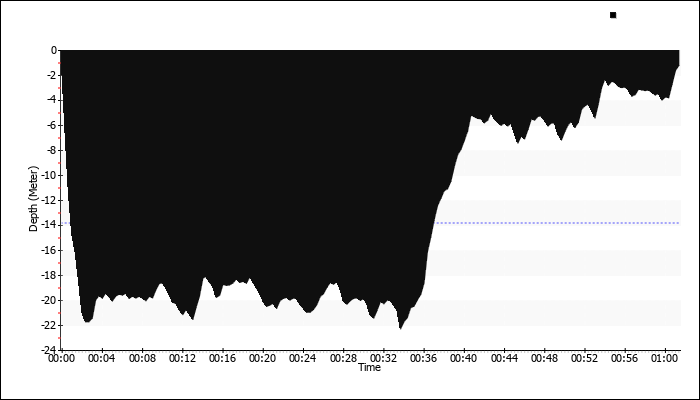
Task: Click the 'Time' axis title
Action: click(x=370, y=367)
